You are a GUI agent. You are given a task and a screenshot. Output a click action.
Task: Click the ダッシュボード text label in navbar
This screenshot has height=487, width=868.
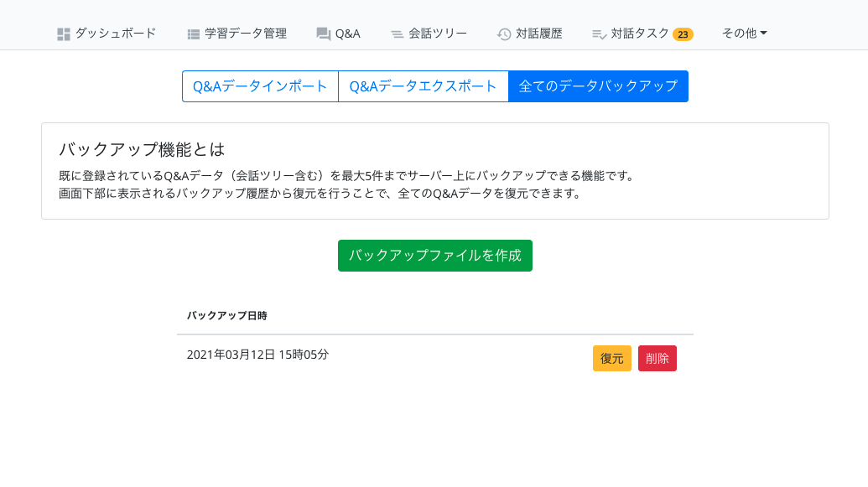coord(116,34)
